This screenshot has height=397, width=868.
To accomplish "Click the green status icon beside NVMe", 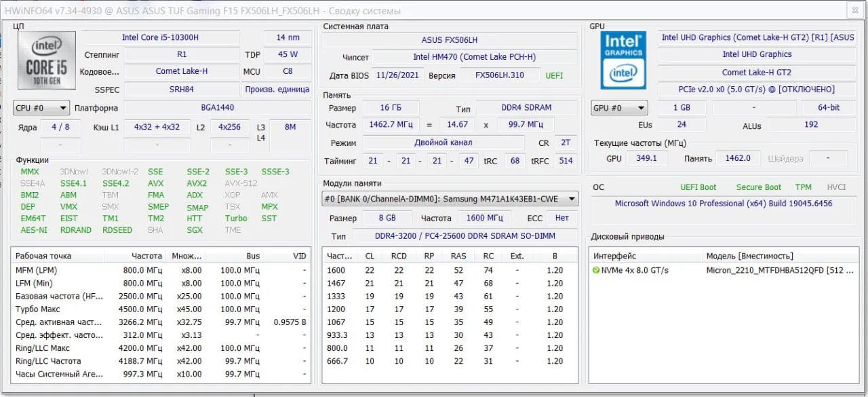I will point(596,270).
